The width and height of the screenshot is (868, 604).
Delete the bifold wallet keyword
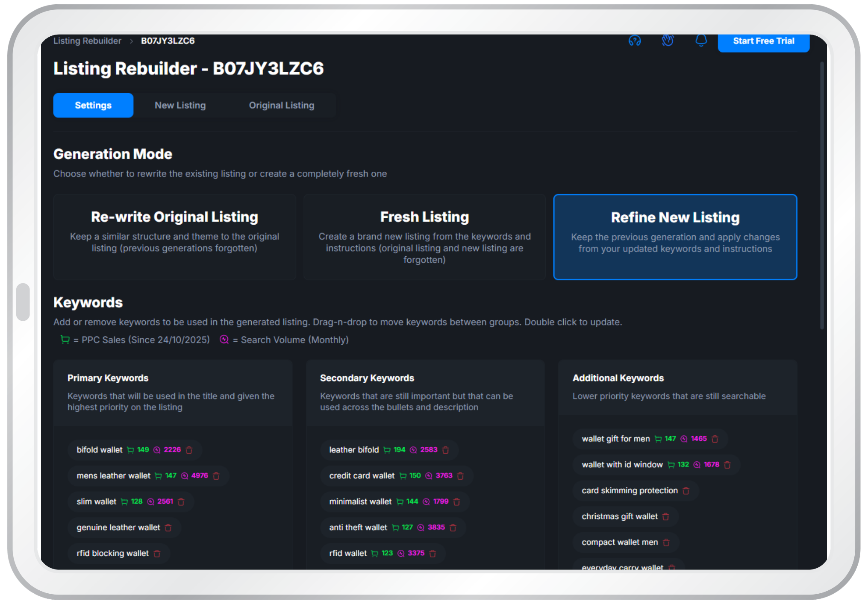189,450
